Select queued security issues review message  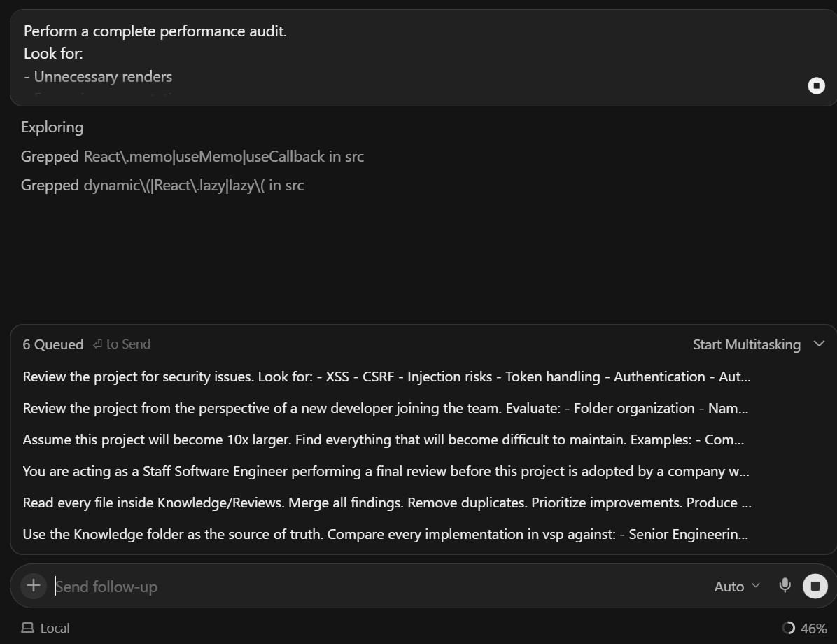pos(386,377)
